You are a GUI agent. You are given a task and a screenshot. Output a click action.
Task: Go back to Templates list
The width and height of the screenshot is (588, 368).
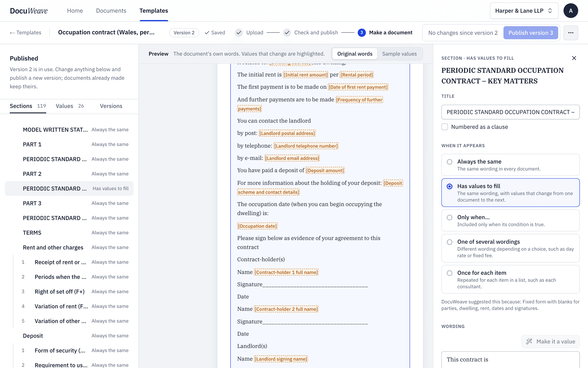coord(25,33)
